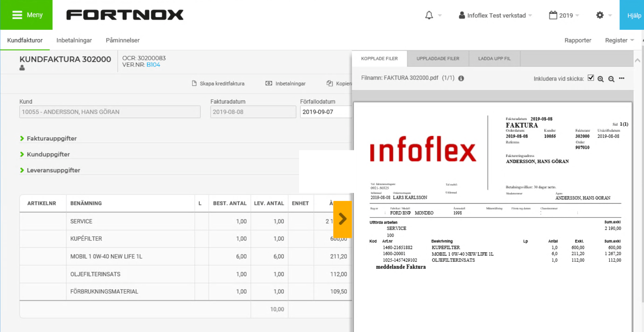Viewport: 644px width, 332px height.
Task: Click the Kopiera copy action
Action: 339,84
